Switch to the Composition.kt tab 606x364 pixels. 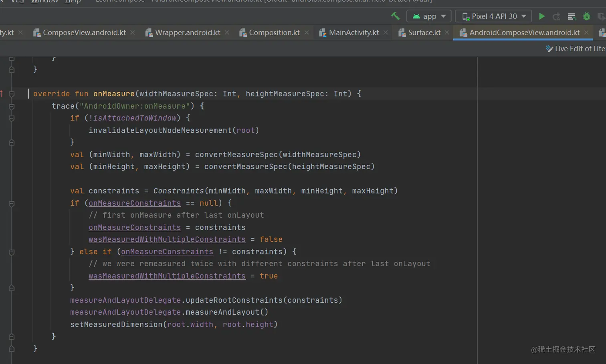click(274, 32)
